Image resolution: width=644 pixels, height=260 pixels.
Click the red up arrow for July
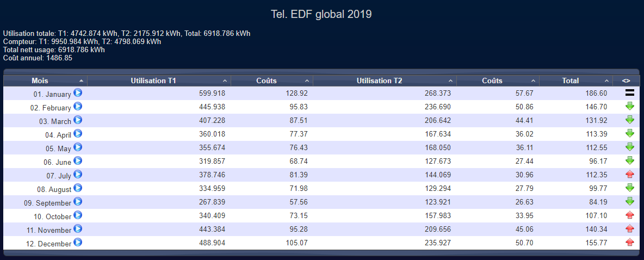(x=630, y=174)
